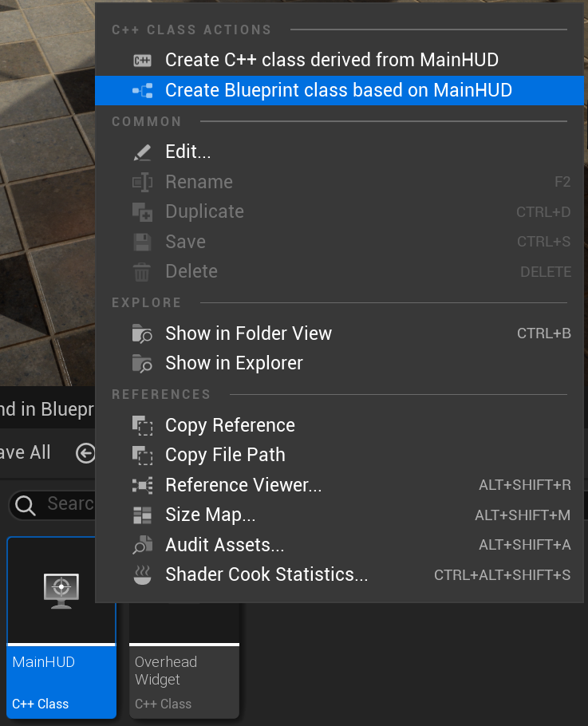Click the back arrow button in Content Browser
The height and width of the screenshot is (726, 588).
pyautogui.click(x=86, y=453)
